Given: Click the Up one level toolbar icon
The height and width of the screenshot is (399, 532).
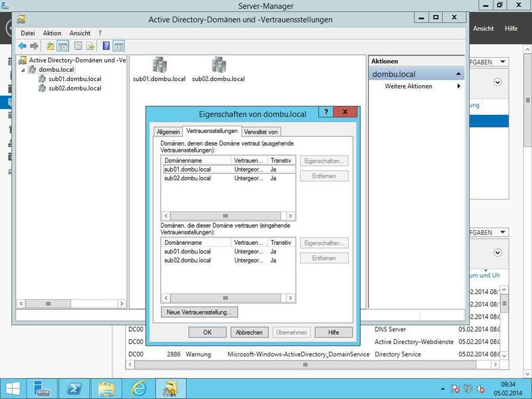Looking at the screenshot, I should (50, 46).
